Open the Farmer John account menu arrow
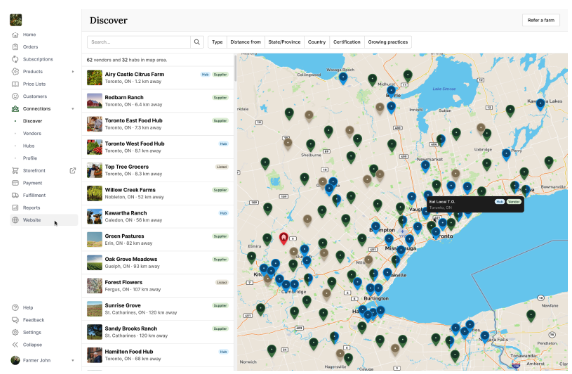This screenshot has height=374, width=572. pyautogui.click(x=73, y=360)
